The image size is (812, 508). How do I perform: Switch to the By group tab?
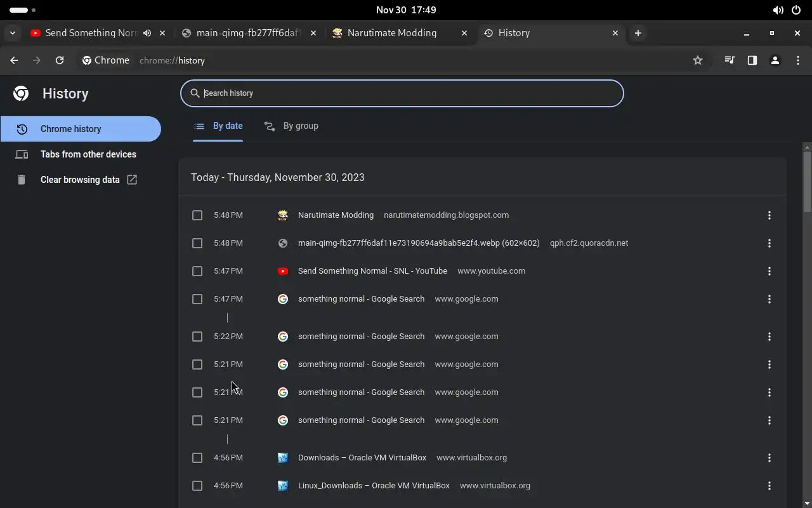292,126
